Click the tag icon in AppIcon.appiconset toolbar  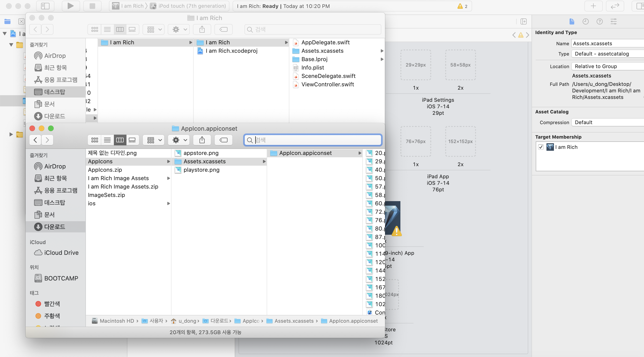[224, 140]
